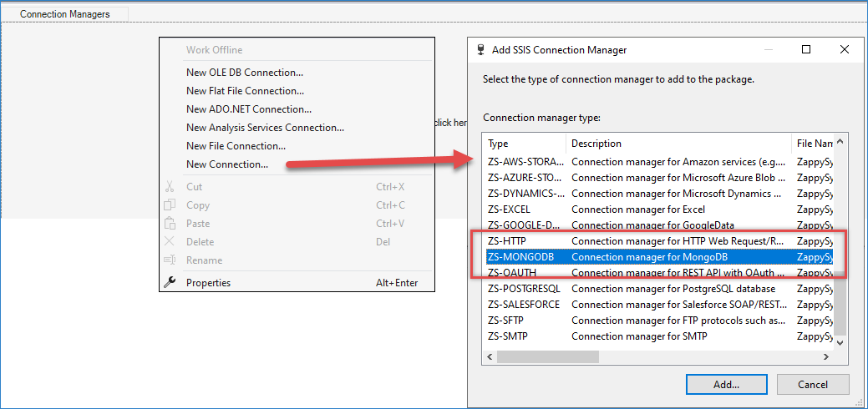Screen dimensions: 868x409
Task: Open Properties Alt+Enter menu entry
Action: 297,283
